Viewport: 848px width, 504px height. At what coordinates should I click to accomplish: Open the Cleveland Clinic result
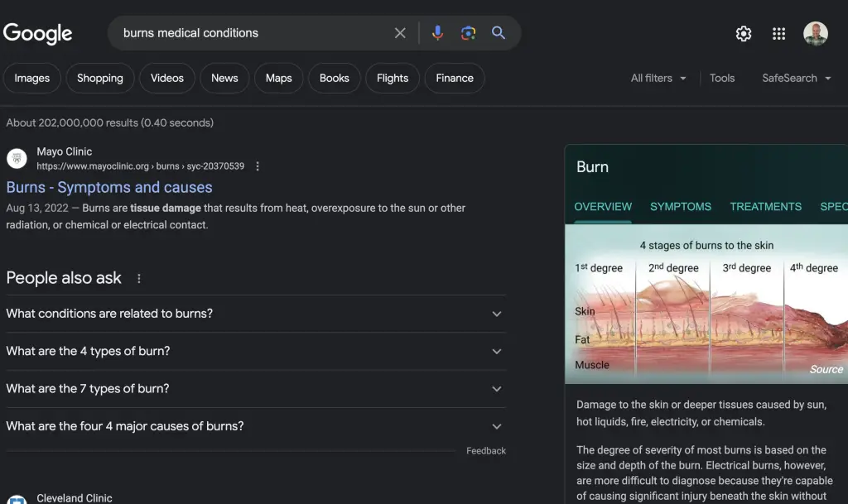click(x=75, y=498)
